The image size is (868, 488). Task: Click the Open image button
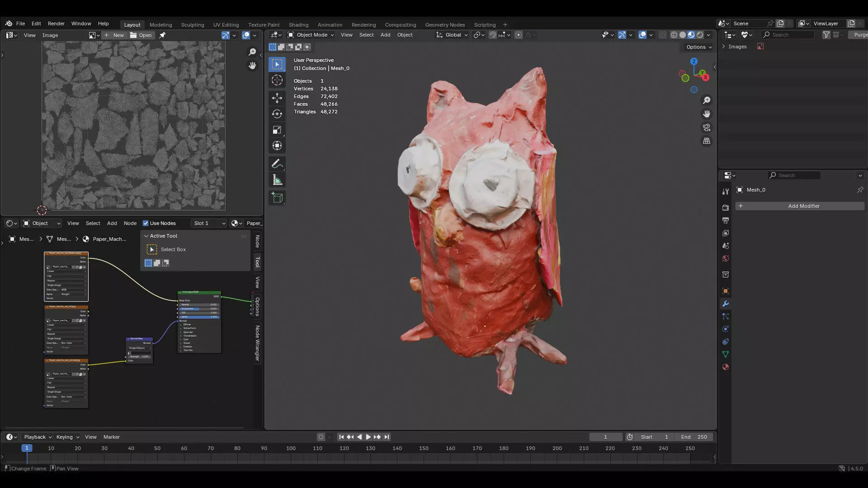141,35
